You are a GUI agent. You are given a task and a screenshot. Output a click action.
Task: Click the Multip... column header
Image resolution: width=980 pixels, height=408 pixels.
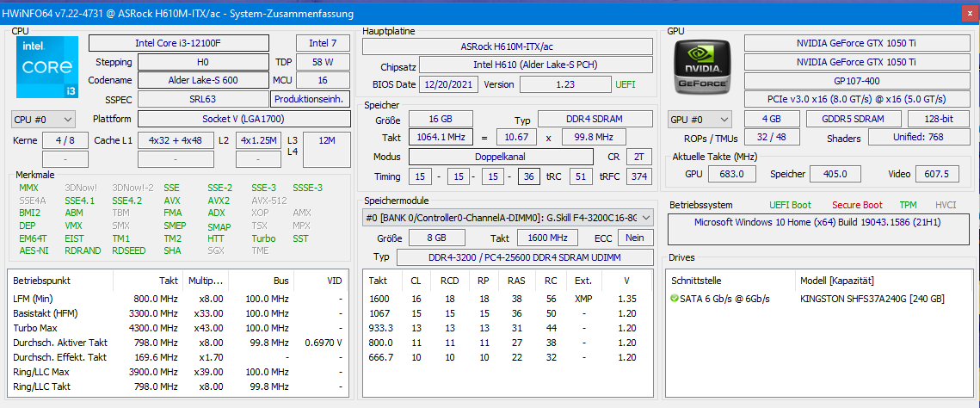click(205, 281)
